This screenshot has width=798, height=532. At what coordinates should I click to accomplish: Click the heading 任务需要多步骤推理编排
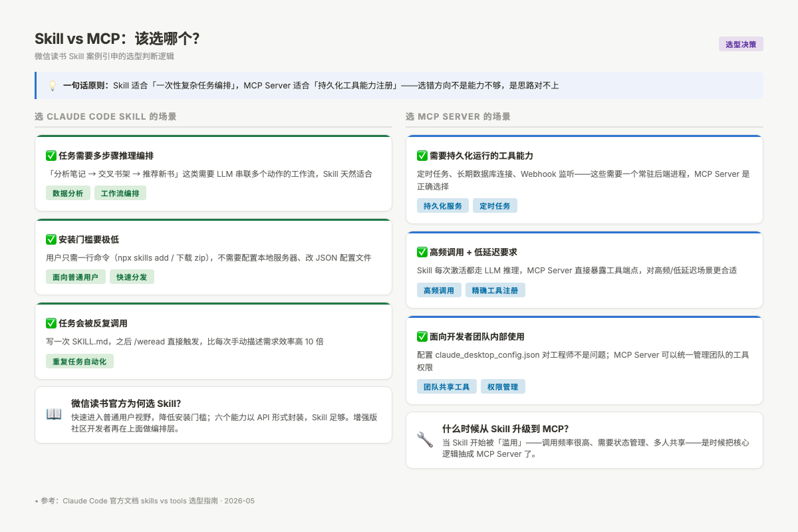click(106, 156)
